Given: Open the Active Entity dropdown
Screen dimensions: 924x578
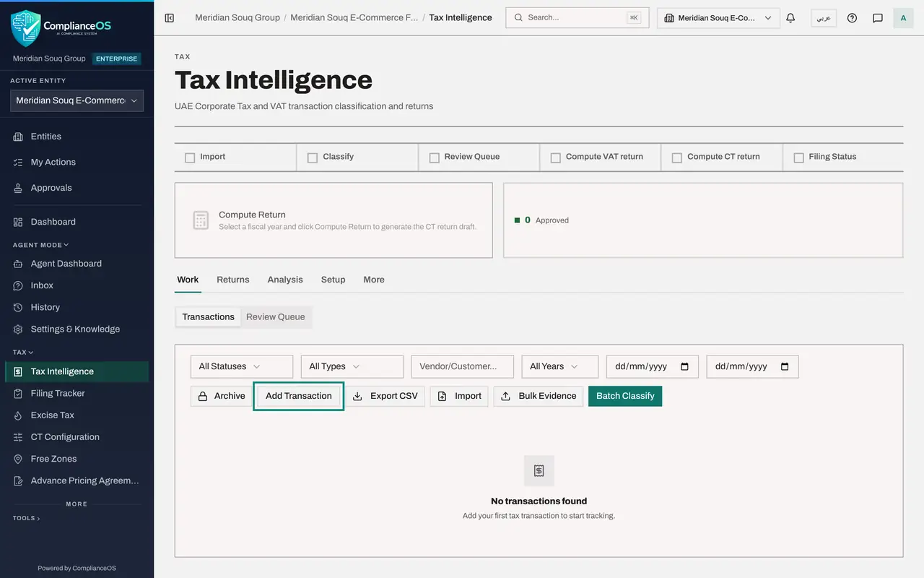Looking at the screenshot, I should point(77,100).
